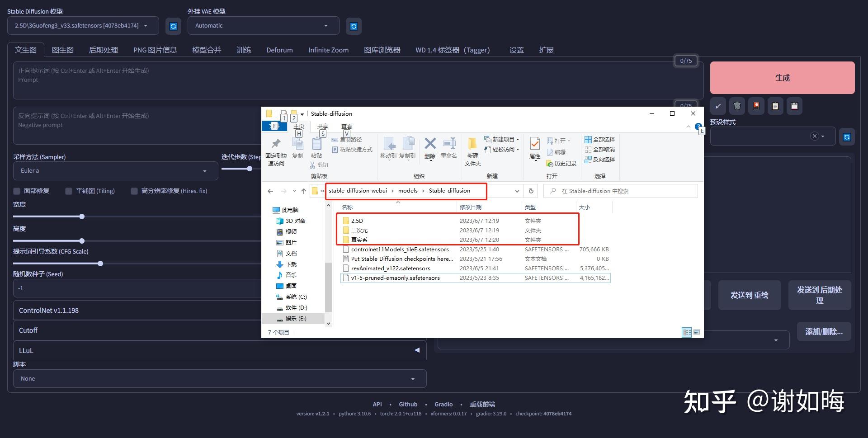Click the blue refresh icon beside Stable Diffusion model
Screen dimensions: 868x438
pos(173,26)
